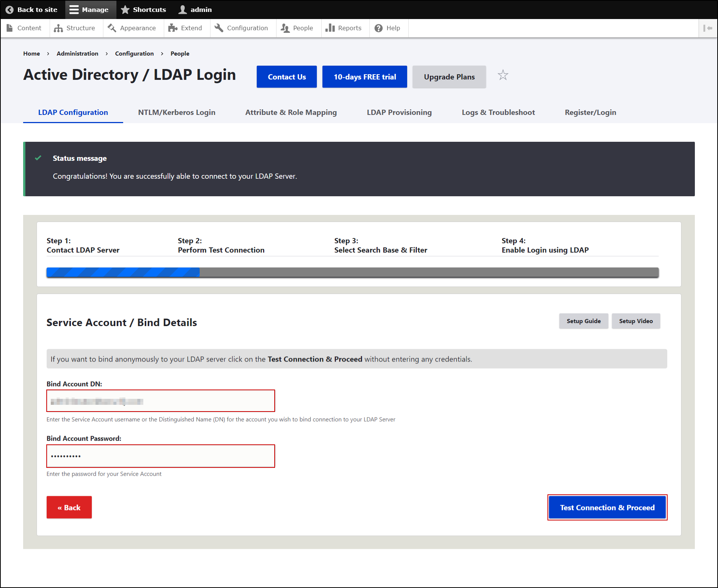718x588 pixels.
Task: Add page to shortcuts with star icon
Action: click(x=503, y=75)
